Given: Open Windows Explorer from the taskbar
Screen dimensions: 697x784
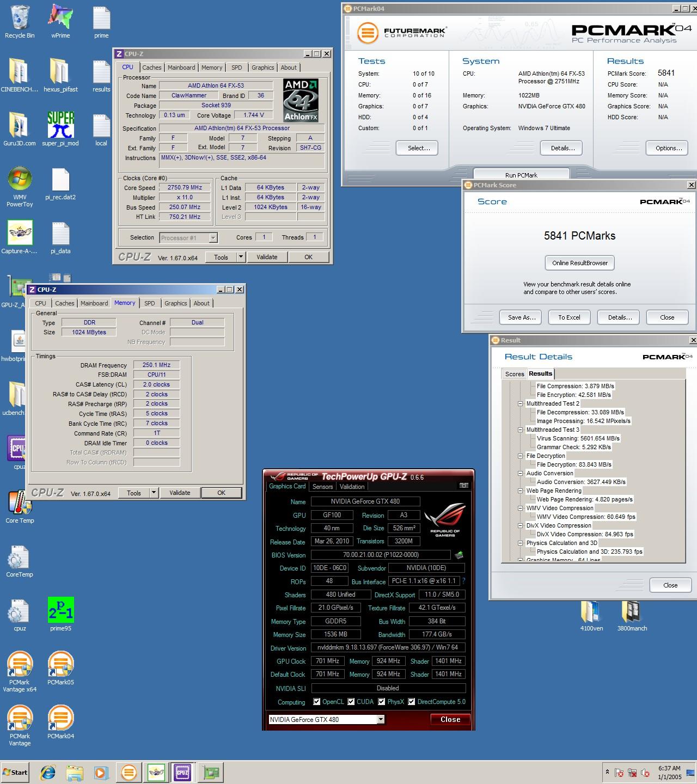Looking at the screenshot, I should (75, 772).
